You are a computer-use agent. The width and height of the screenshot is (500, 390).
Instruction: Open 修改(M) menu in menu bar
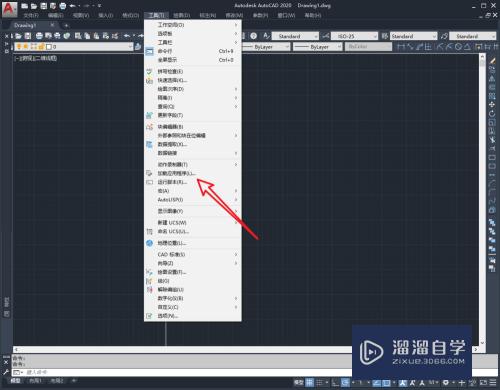pyautogui.click(x=234, y=15)
